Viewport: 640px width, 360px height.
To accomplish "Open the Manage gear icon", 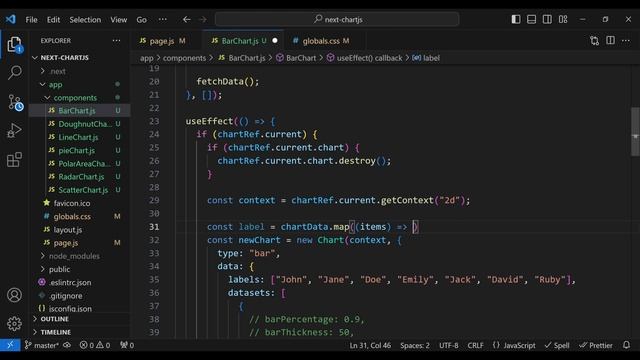I will [x=14, y=324].
